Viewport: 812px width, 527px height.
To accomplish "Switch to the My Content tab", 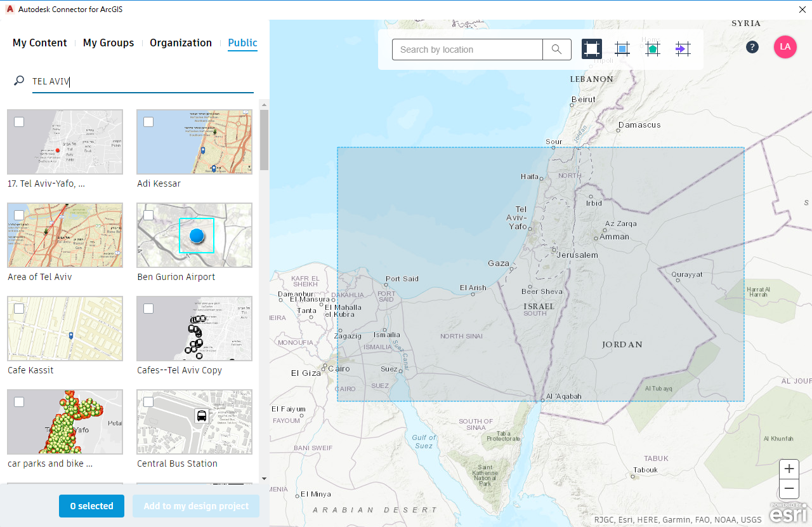I will click(x=39, y=43).
